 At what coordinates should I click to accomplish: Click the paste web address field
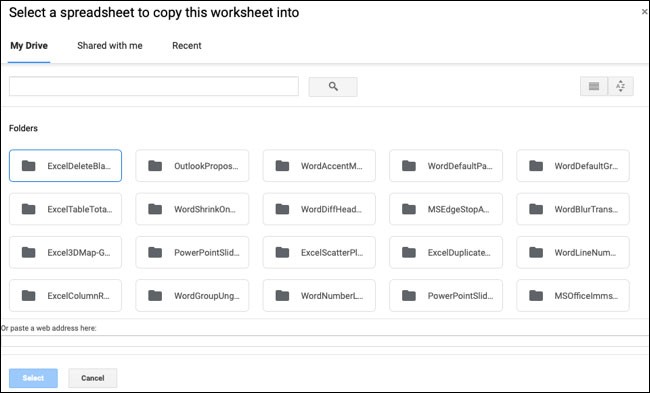(325, 341)
